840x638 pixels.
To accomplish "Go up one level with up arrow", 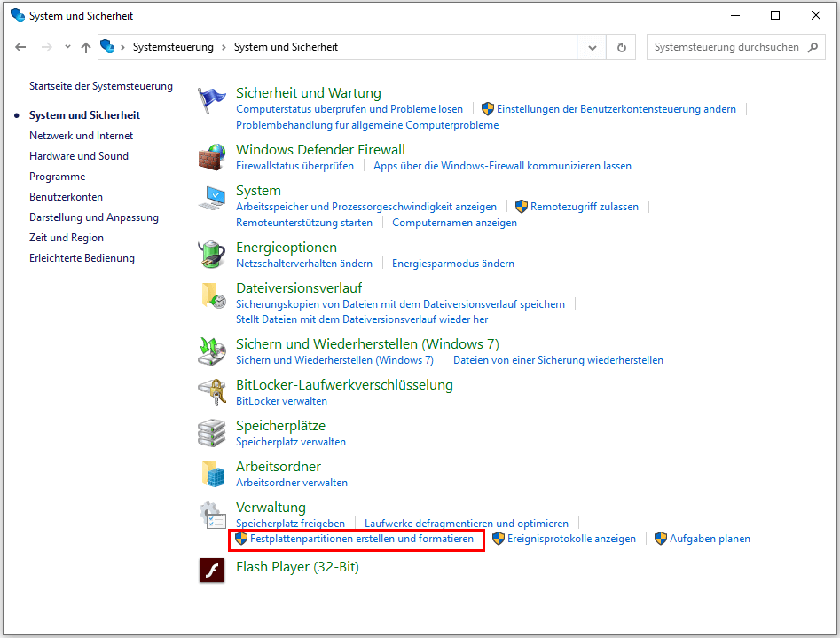I will coord(86,47).
